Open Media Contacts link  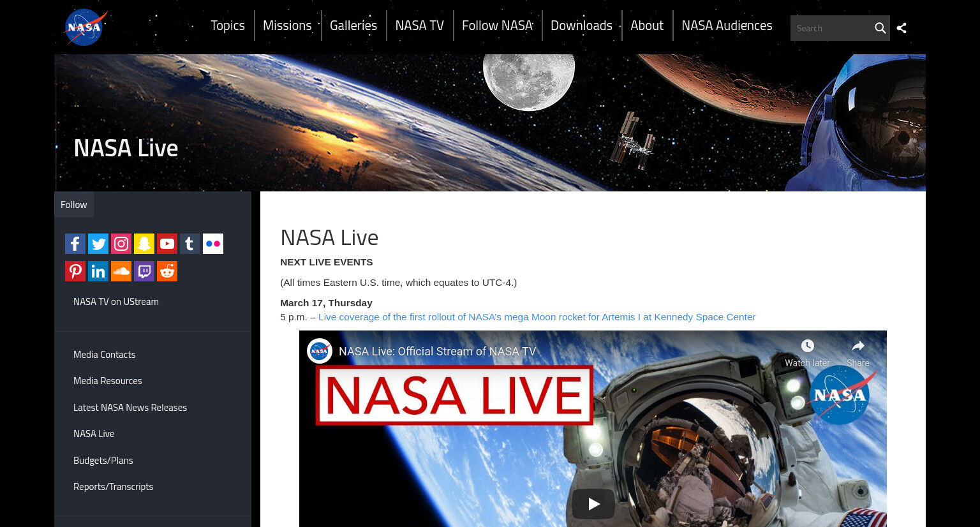point(105,355)
